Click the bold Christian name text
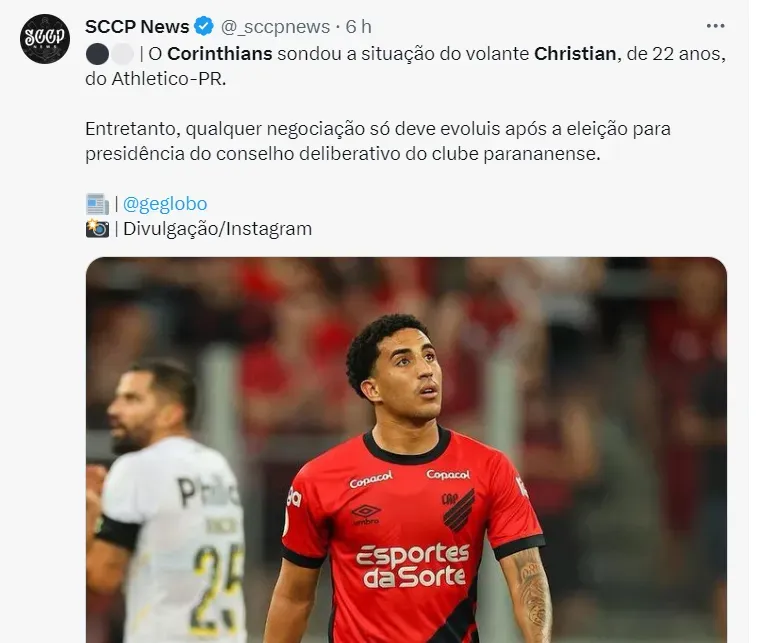 click(x=575, y=54)
